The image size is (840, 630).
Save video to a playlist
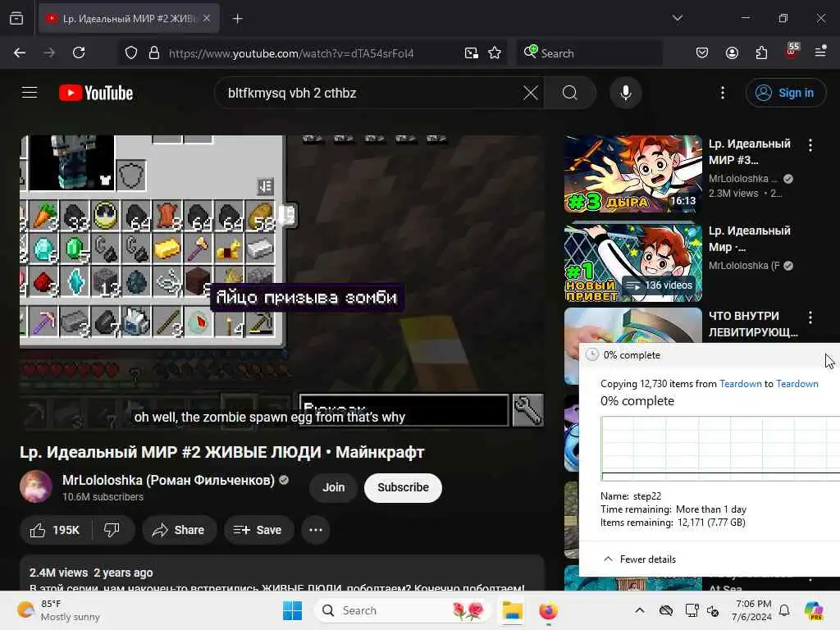pos(258,530)
